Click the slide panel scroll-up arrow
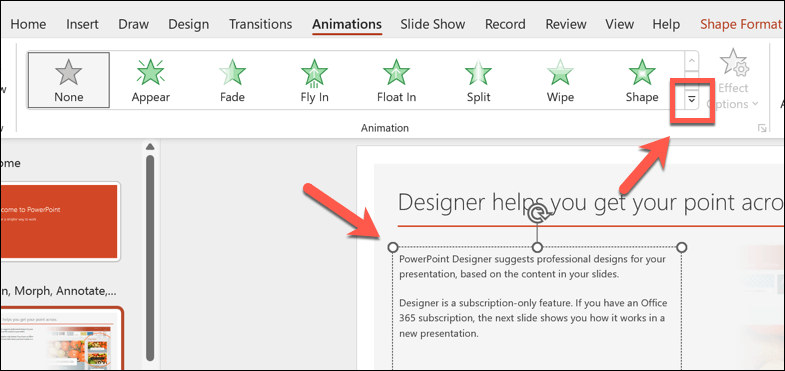Viewport: 785px width, 371px height. click(149, 147)
